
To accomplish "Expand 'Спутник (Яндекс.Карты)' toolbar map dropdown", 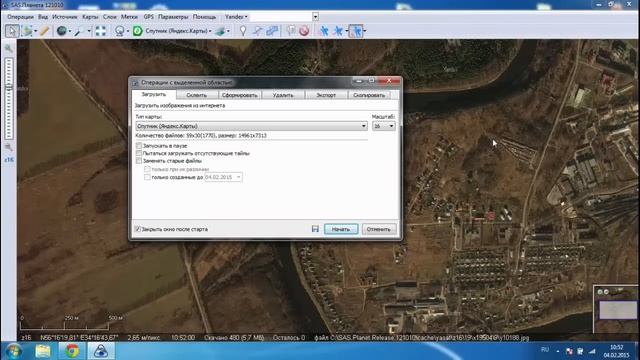I will pos(210,31).
